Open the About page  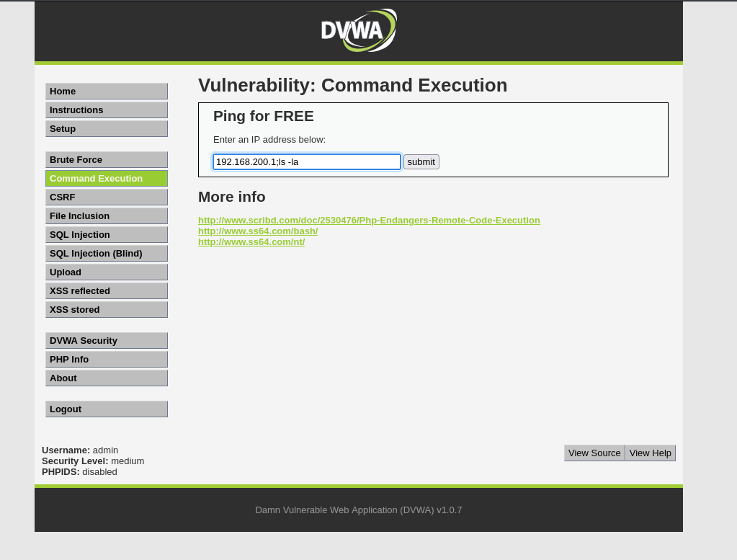click(107, 378)
